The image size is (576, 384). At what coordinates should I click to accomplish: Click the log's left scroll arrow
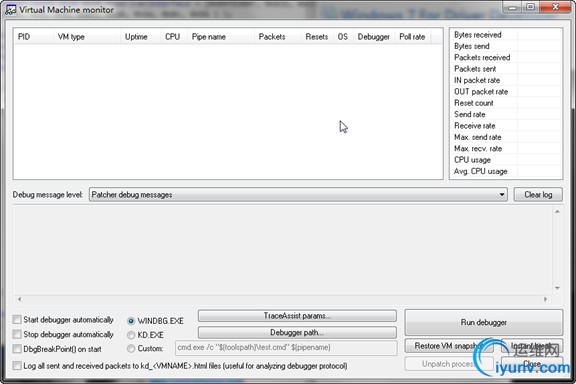19,299
